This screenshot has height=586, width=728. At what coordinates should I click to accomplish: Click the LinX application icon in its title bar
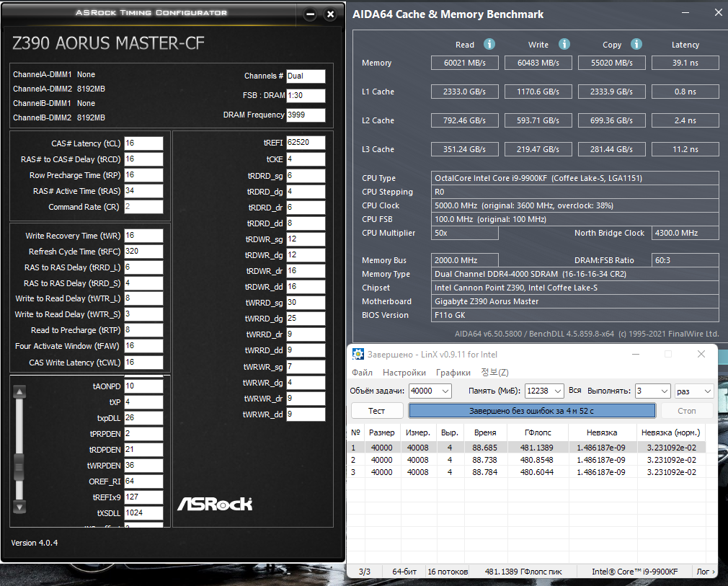pyautogui.click(x=358, y=355)
